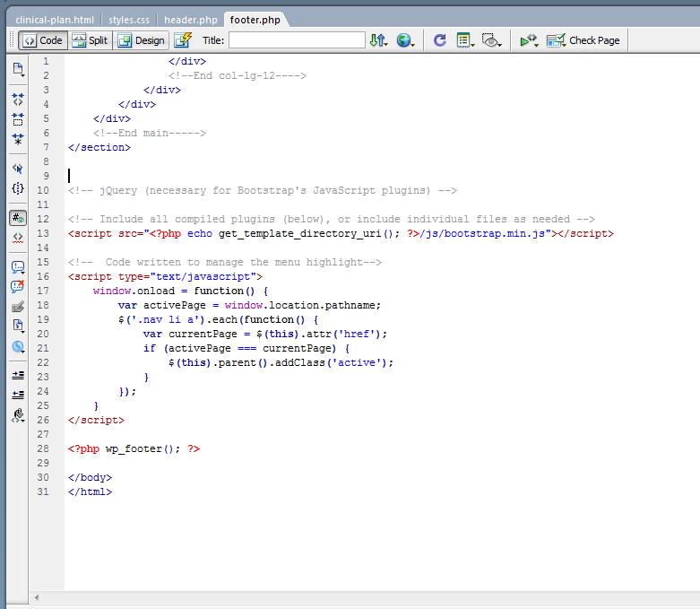Open the Apply Comment menu icon
Viewport: 700px width, 609px height.
18,267
